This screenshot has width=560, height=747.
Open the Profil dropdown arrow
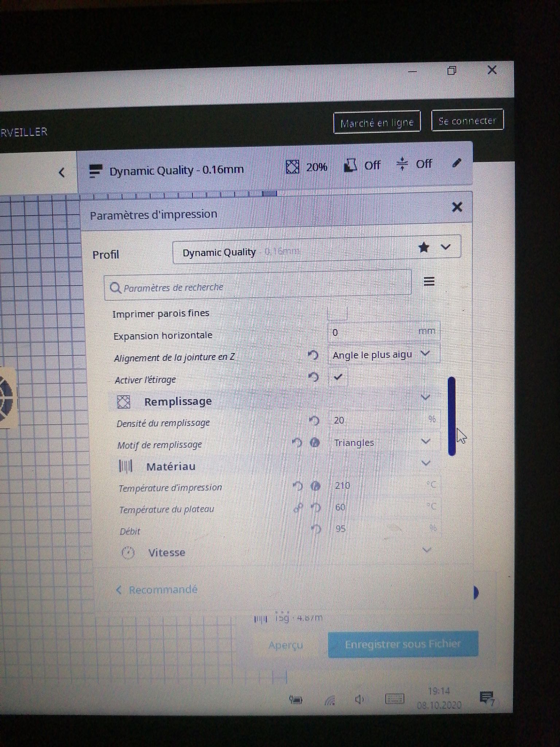click(446, 247)
